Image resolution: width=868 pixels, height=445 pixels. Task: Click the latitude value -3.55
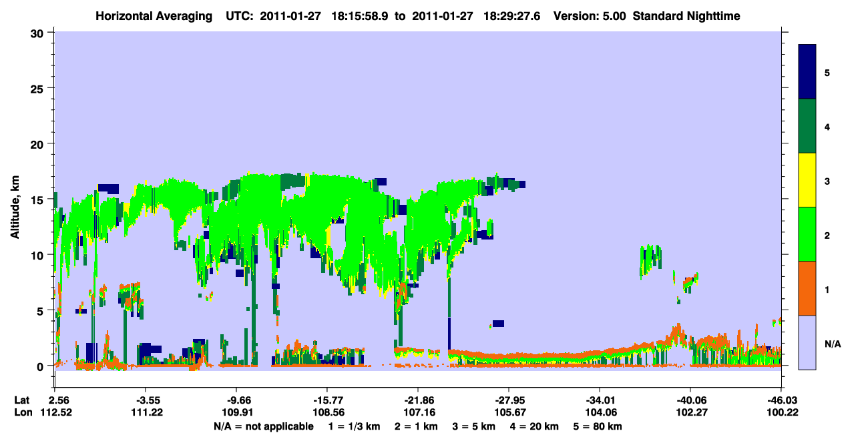pyautogui.click(x=148, y=400)
